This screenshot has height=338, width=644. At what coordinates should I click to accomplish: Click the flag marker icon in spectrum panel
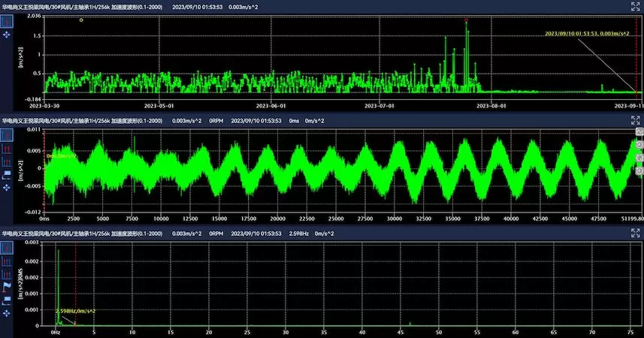click(x=7, y=287)
